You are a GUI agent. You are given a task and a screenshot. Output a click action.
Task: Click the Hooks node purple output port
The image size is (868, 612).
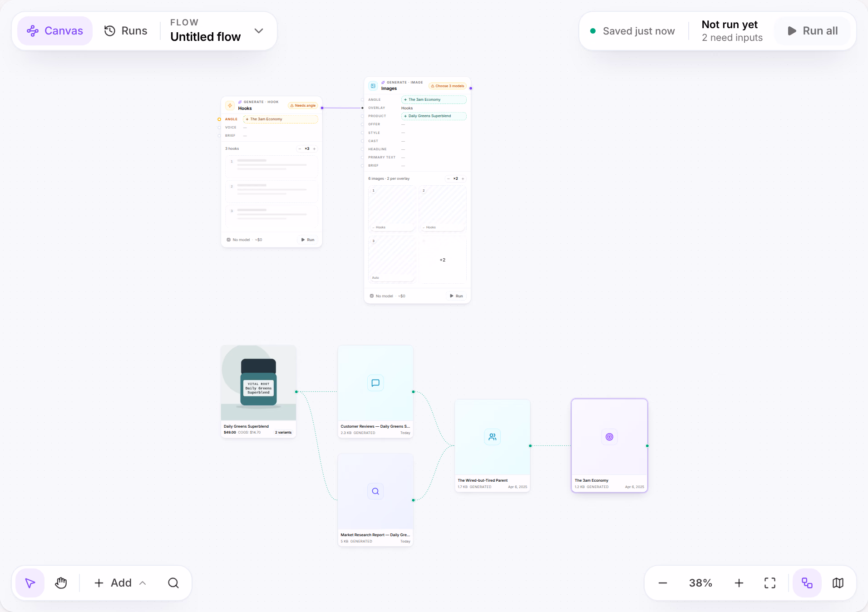(x=322, y=108)
